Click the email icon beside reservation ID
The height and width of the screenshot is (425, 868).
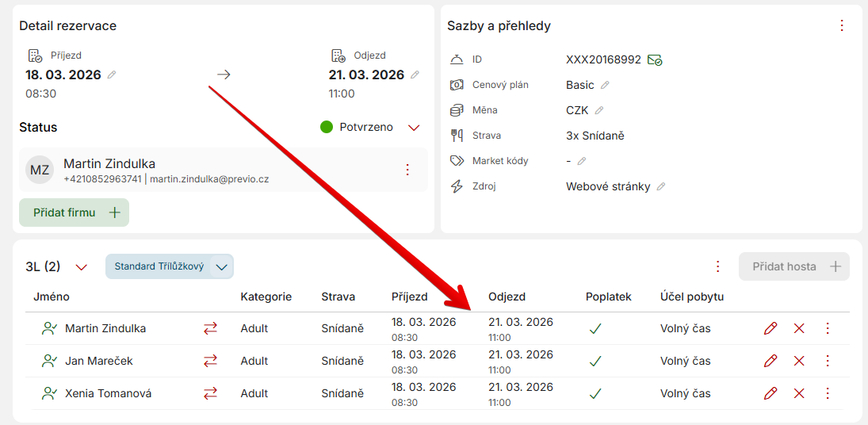coord(655,59)
